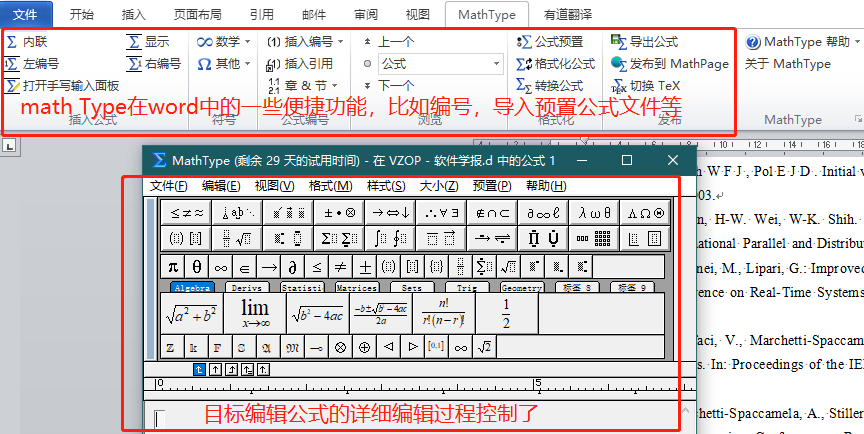Screen dimensions: 864x434
Task: Open 编辑(E) menu in MathType window
Action: point(221,186)
